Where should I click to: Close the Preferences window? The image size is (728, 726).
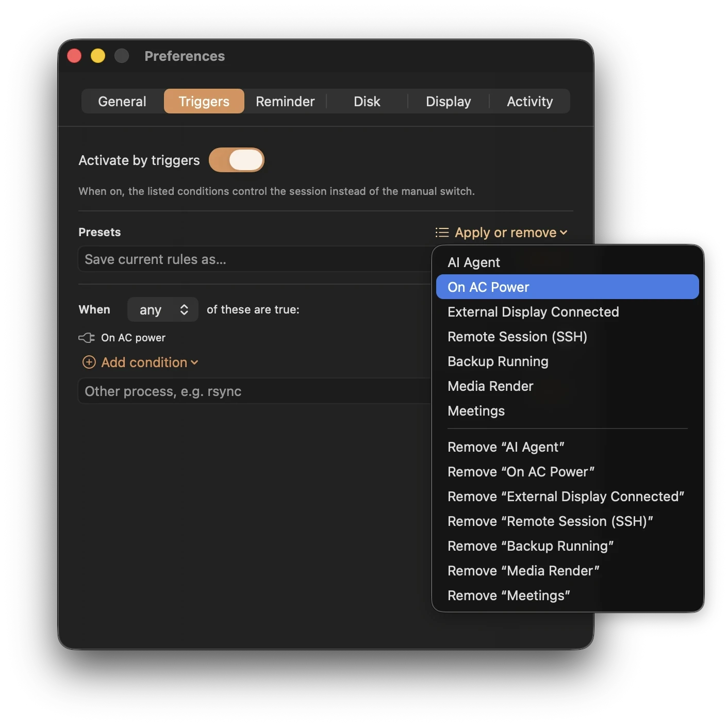[x=74, y=56]
